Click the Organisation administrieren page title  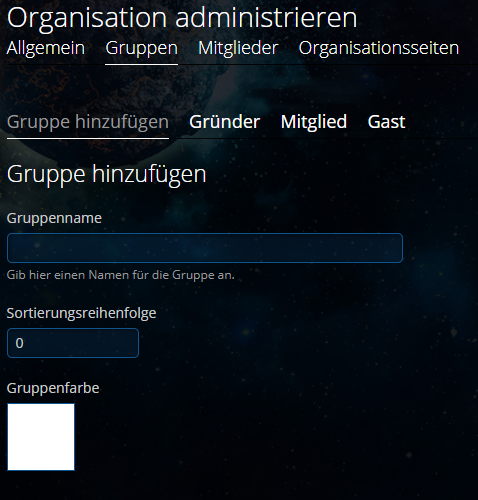pos(182,18)
